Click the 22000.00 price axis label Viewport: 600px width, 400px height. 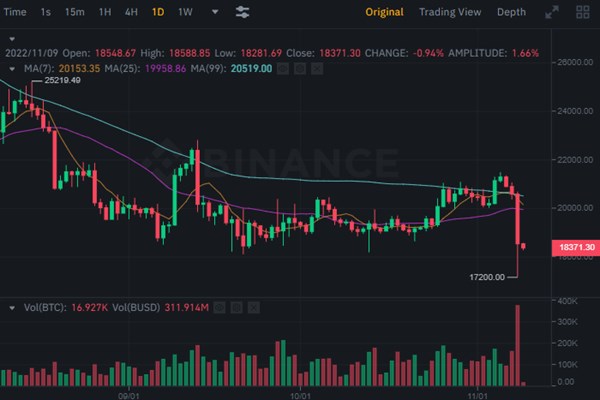click(x=575, y=160)
